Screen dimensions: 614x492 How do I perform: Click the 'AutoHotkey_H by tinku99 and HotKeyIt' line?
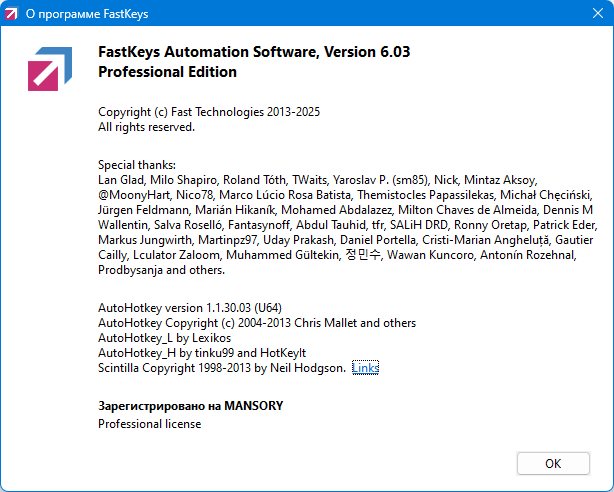(x=202, y=353)
